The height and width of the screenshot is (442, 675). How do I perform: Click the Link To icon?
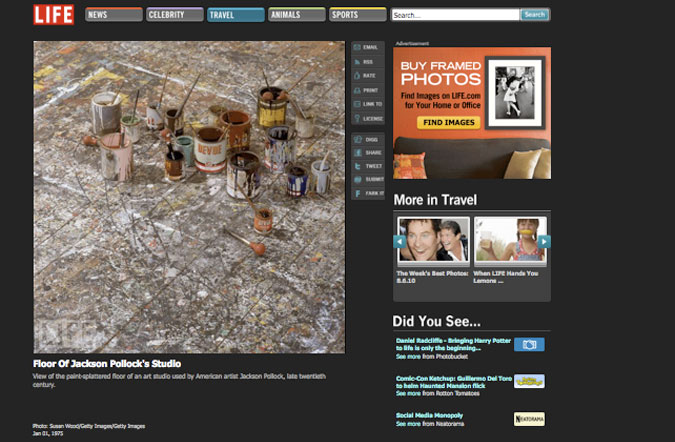coord(357,104)
